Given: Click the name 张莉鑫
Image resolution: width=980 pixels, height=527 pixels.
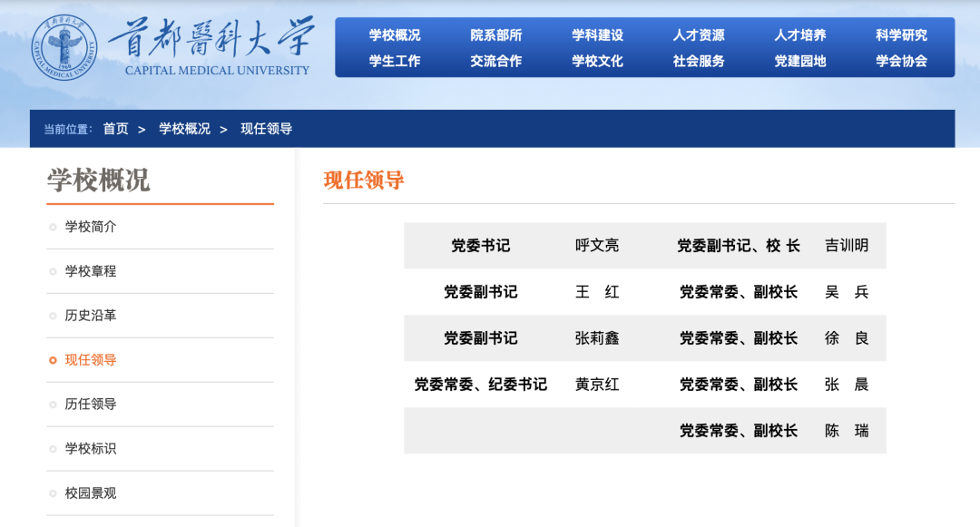Looking at the screenshot, I should pyautogui.click(x=597, y=337).
